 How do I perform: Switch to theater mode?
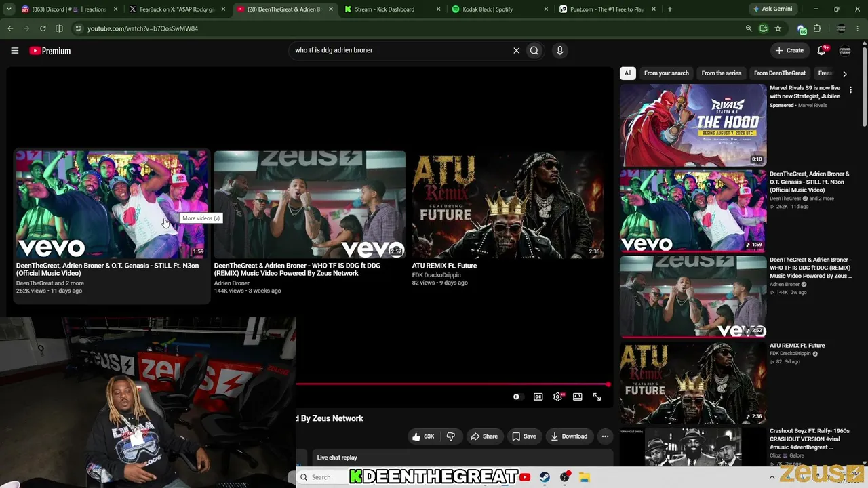pyautogui.click(x=578, y=396)
